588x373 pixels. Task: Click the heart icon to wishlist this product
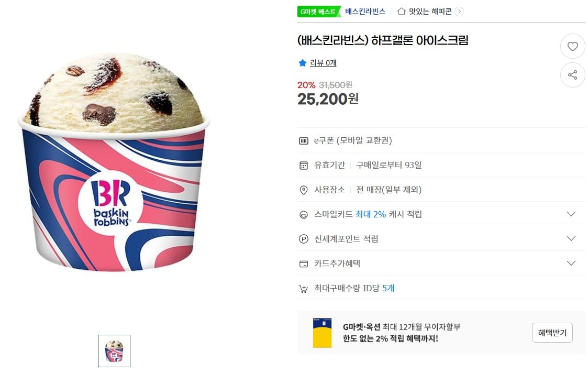572,46
